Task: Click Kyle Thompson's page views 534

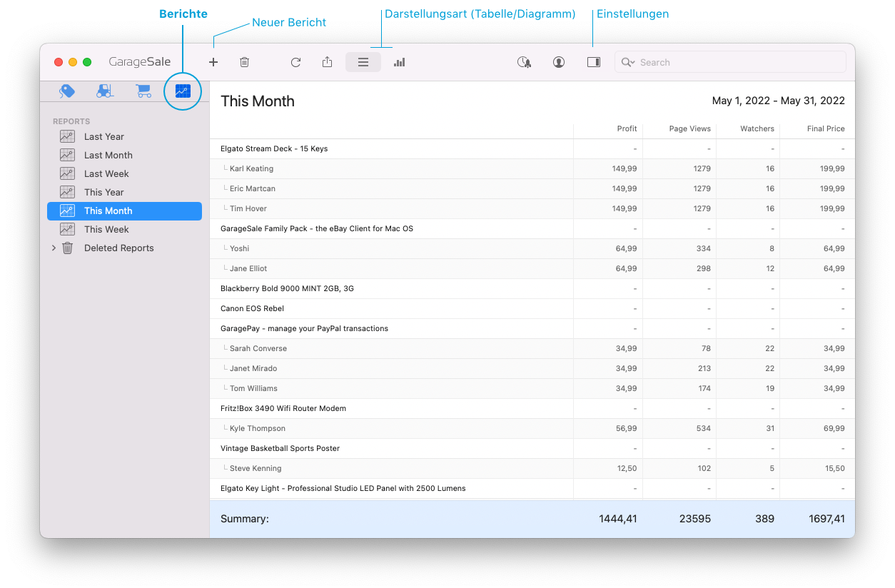Action: coord(704,428)
